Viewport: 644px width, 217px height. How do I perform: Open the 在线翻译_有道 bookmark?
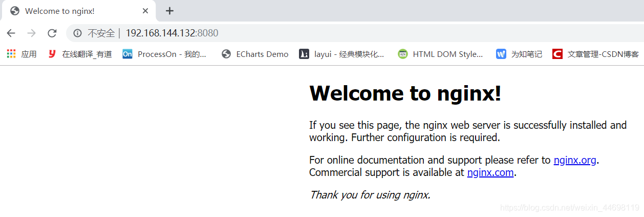pyautogui.click(x=80, y=54)
